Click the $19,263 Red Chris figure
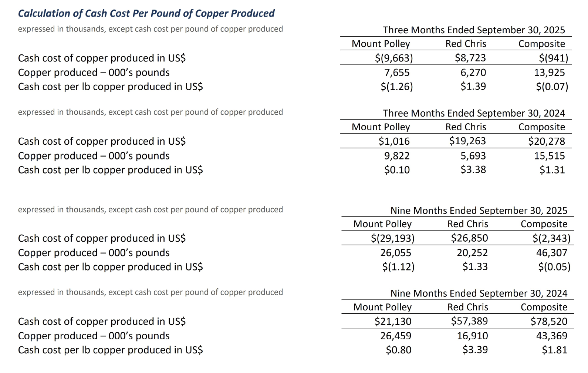Screen dimensions: 588x373 [x=467, y=141]
